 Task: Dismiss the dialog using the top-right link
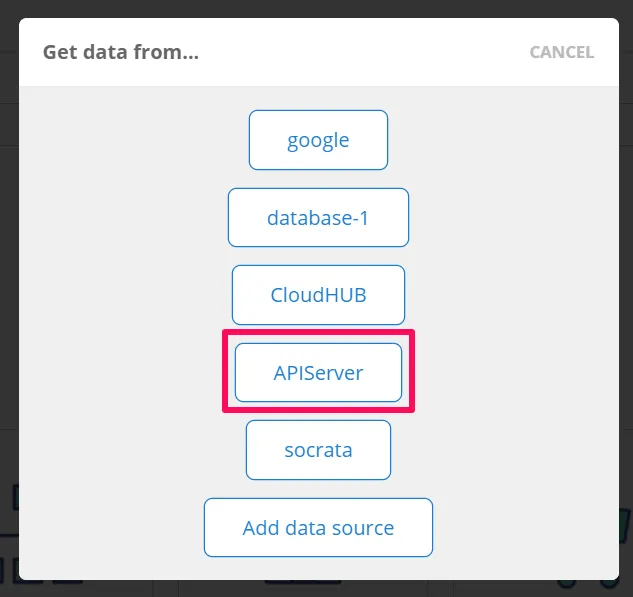pos(561,52)
